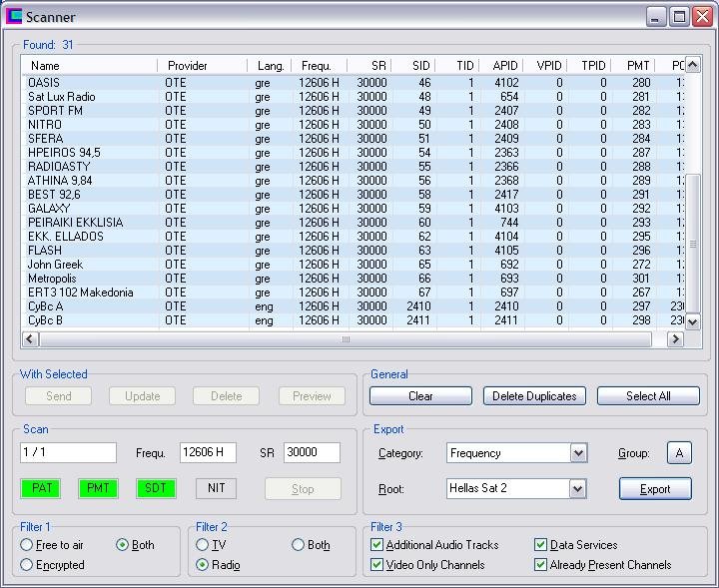
Task: Click the Export button
Action: click(655, 489)
